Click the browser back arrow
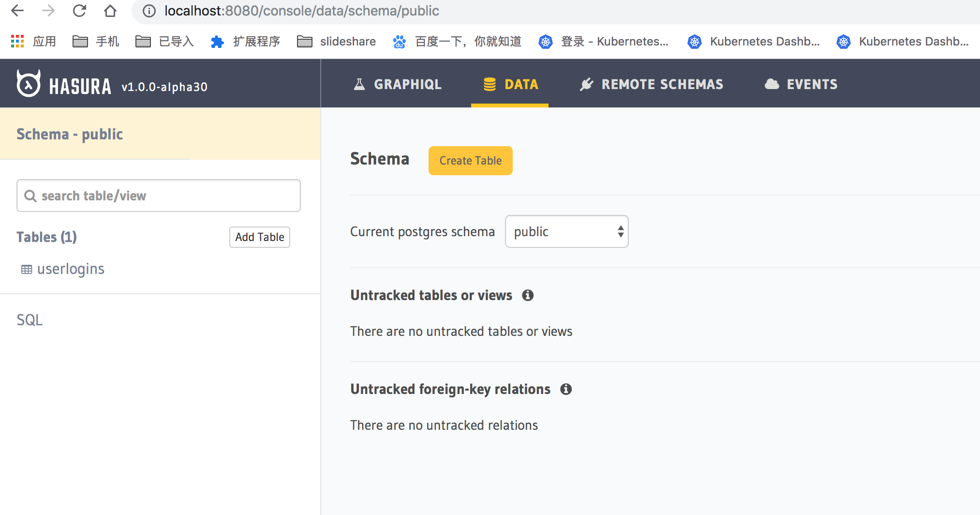Viewport: 980px width, 515px height. click(x=17, y=11)
